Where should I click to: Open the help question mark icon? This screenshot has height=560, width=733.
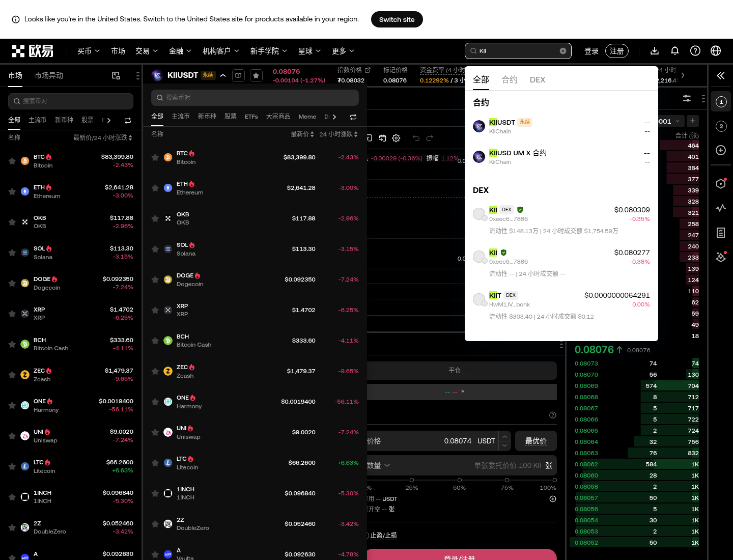coord(695,51)
